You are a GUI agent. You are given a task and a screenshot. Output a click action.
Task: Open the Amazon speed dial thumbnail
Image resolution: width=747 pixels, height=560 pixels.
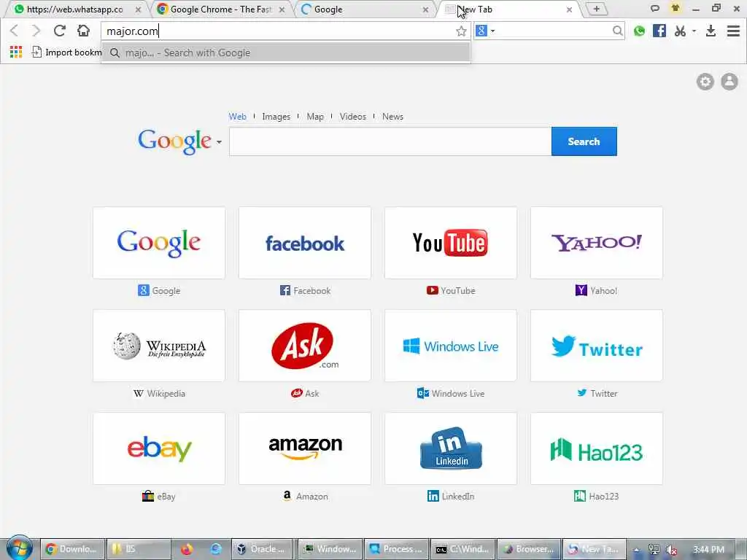305,448
